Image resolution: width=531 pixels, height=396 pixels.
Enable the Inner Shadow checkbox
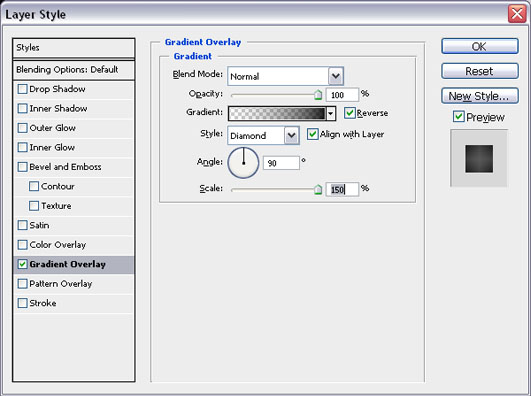click(22, 108)
